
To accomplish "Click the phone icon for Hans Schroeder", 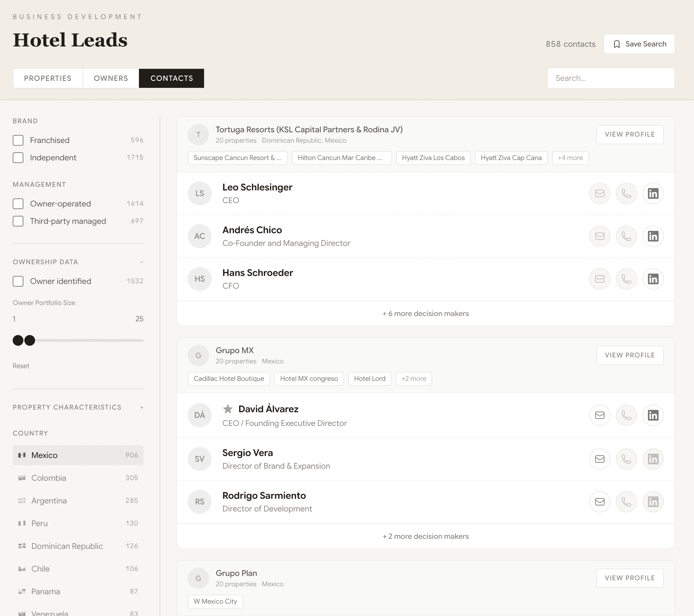I will (x=626, y=279).
